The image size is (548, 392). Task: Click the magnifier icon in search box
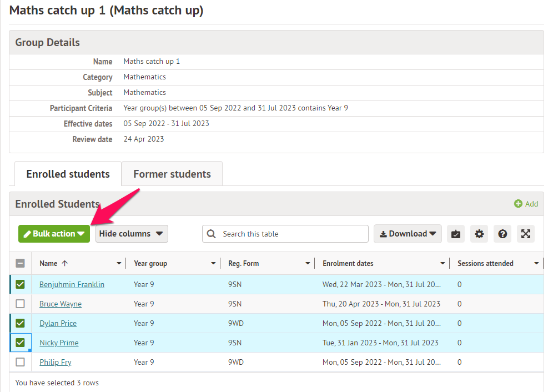click(212, 234)
